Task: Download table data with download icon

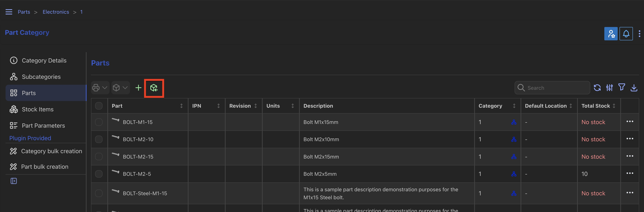Action: click(x=634, y=88)
